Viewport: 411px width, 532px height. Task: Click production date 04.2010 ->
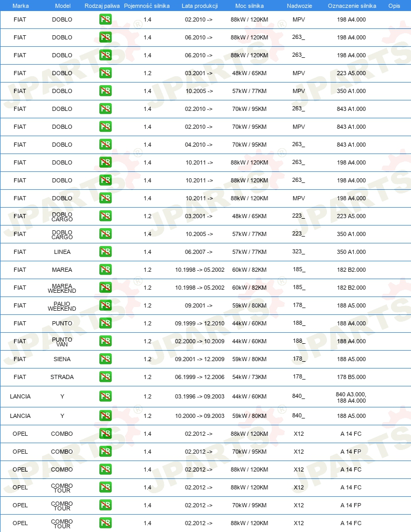click(199, 145)
